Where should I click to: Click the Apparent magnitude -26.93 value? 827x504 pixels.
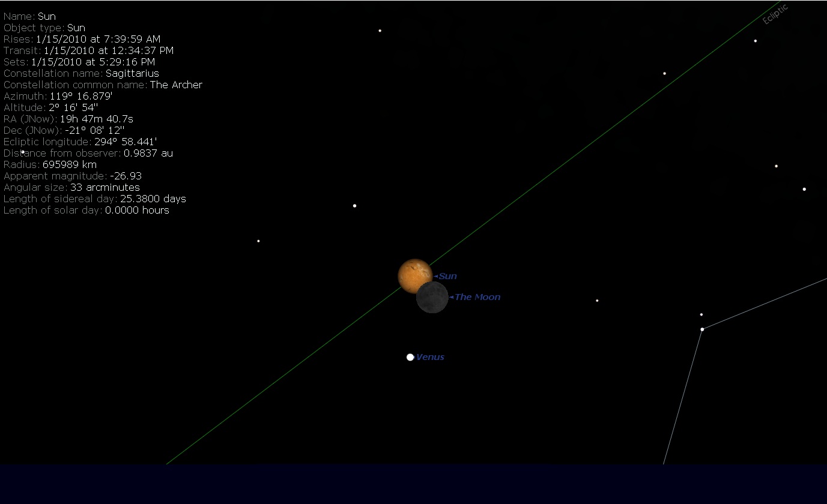(126, 176)
